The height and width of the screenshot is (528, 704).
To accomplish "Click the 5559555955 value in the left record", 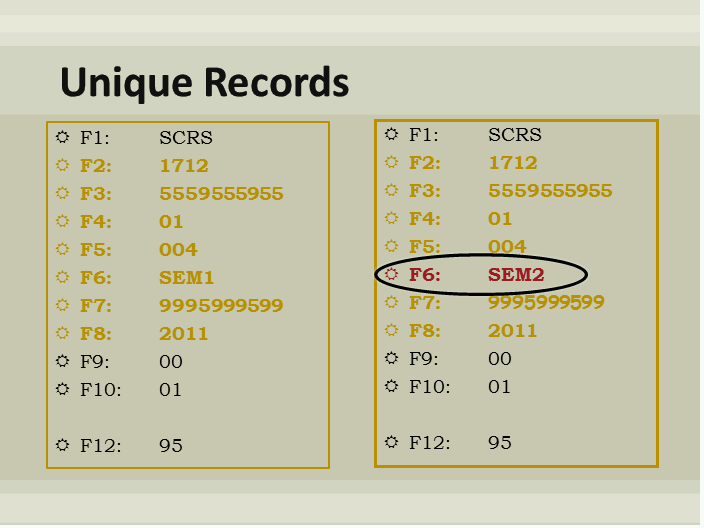I will coord(221,194).
